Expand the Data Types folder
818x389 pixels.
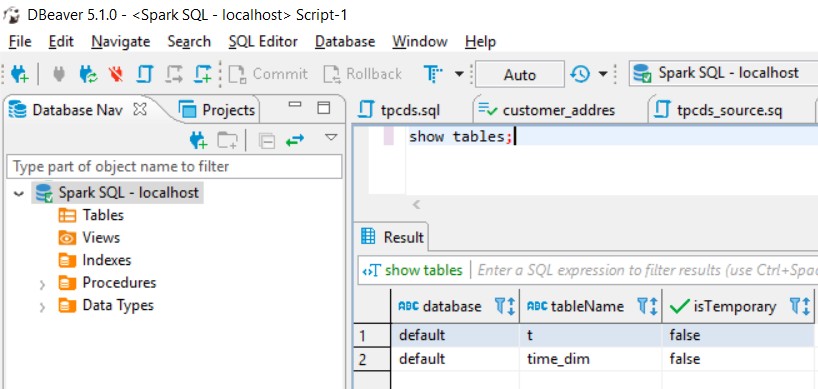click(x=42, y=308)
